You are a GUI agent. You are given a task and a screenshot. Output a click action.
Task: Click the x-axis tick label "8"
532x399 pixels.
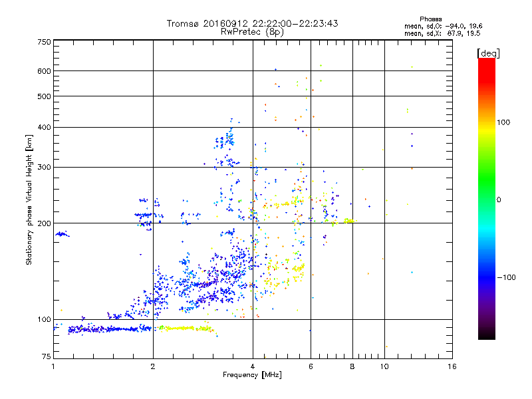coord(352,366)
